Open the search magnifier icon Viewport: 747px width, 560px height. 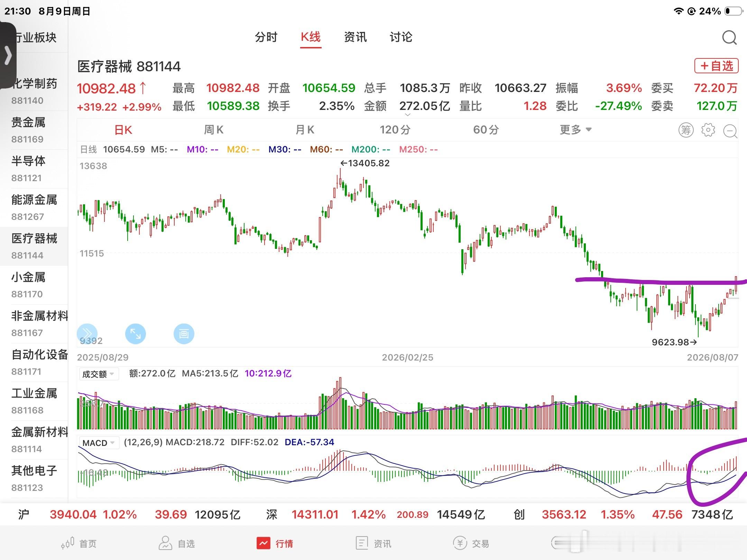pos(729,38)
